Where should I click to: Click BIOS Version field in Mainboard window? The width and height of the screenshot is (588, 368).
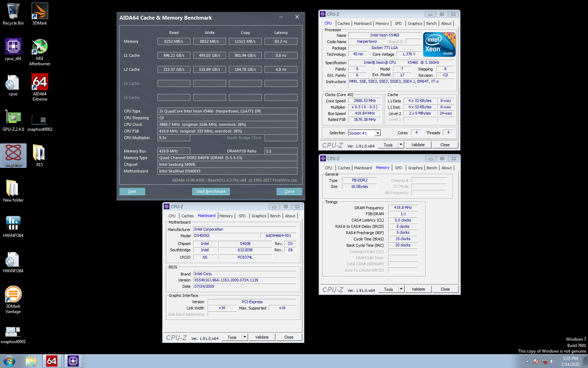[x=245, y=280]
